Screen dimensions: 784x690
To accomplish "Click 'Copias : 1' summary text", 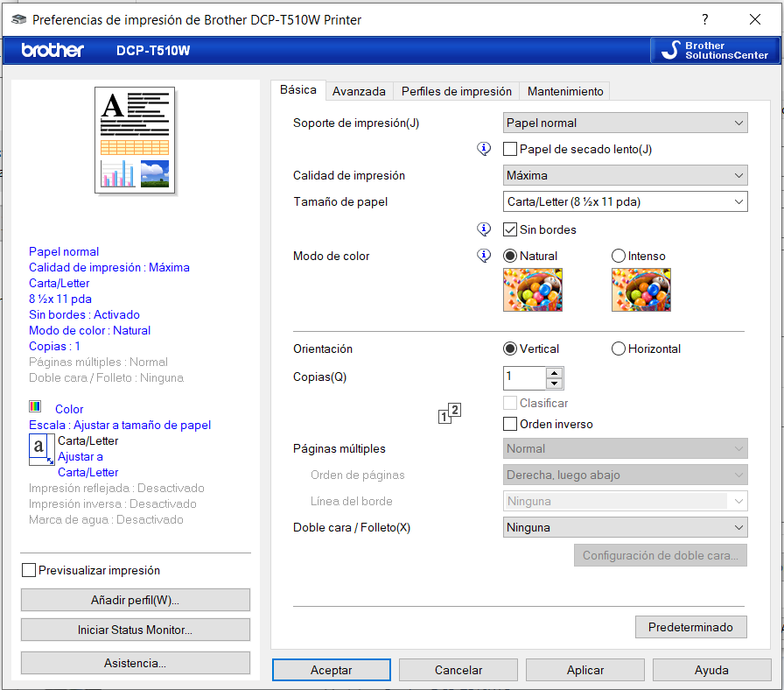I will (x=54, y=346).
